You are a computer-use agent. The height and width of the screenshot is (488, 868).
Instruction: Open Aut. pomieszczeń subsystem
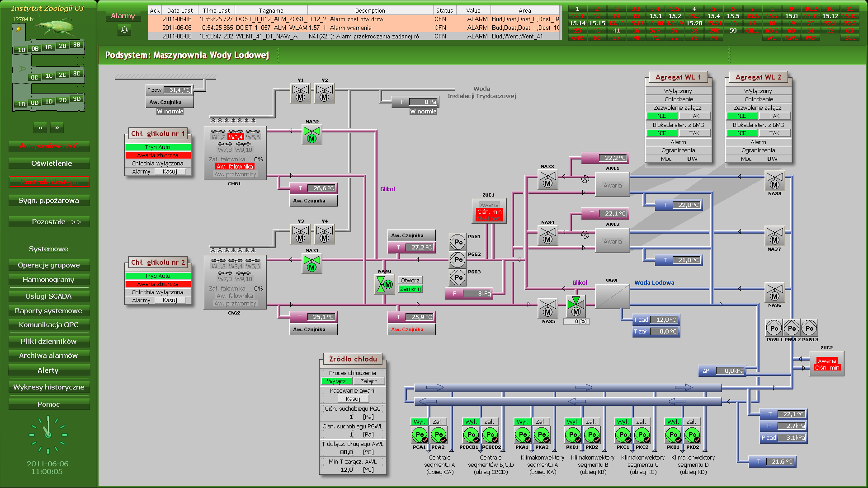[49, 146]
